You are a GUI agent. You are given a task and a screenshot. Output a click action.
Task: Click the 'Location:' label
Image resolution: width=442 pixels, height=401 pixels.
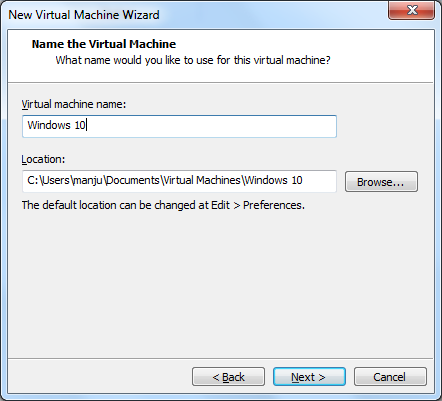43,159
